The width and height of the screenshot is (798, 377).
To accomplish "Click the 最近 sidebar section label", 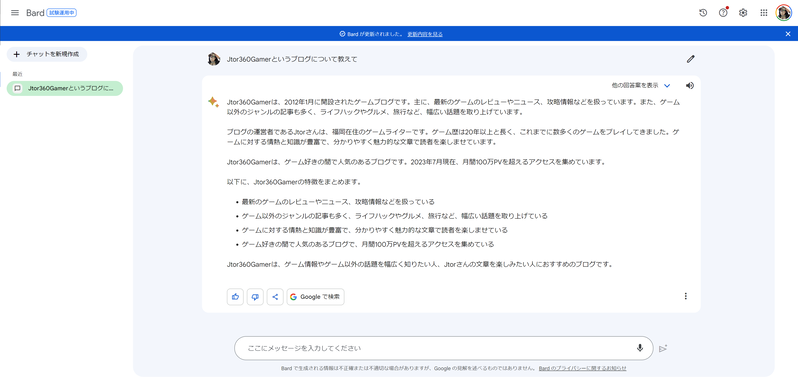I will (x=17, y=74).
